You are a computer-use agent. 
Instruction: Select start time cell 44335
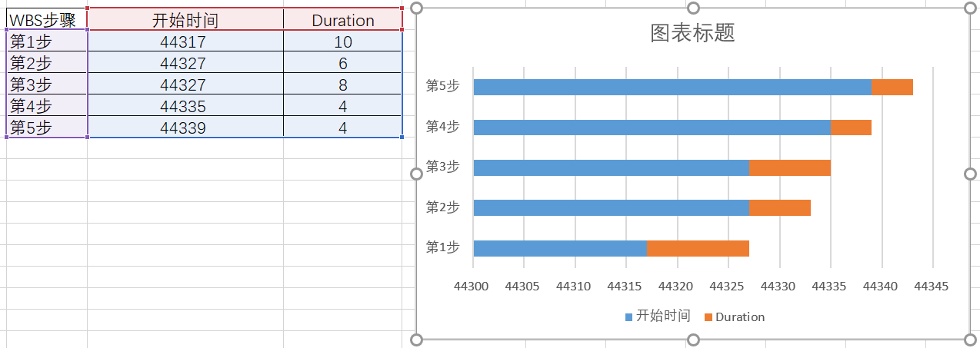185,106
